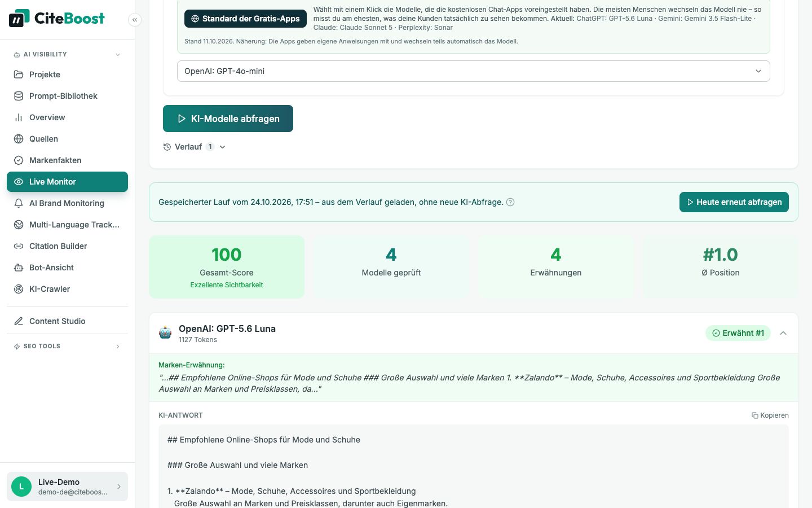Click the CiteBoost logo icon
Screen dimensions: 812x508
click(x=19, y=18)
